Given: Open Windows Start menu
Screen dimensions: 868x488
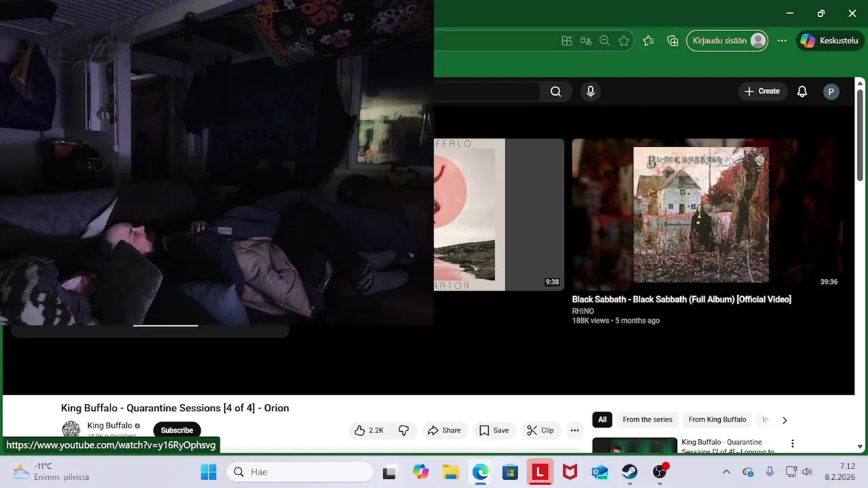Looking at the screenshot, I should pos(209,472).
